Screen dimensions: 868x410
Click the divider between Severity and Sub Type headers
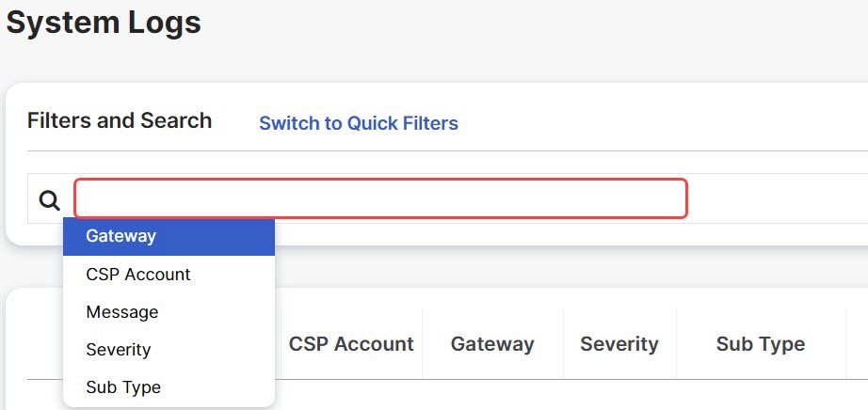[x=677, y=343]
